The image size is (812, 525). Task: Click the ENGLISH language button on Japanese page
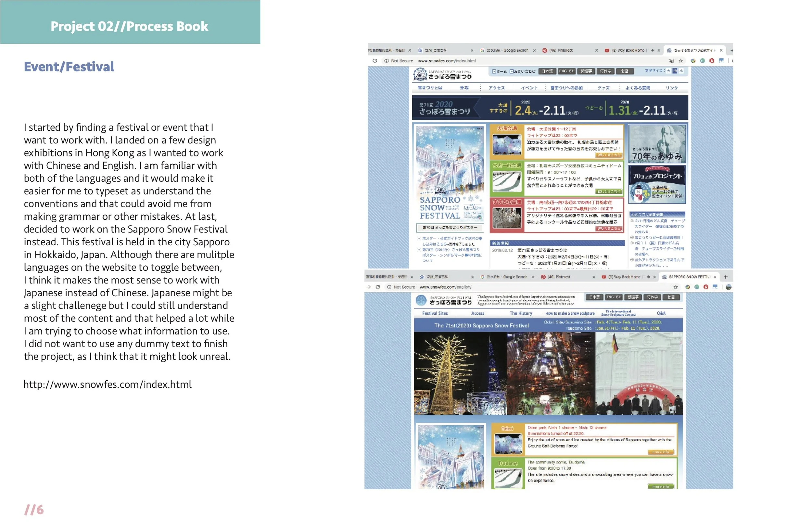pyautogui.click(x=566, y=71)
